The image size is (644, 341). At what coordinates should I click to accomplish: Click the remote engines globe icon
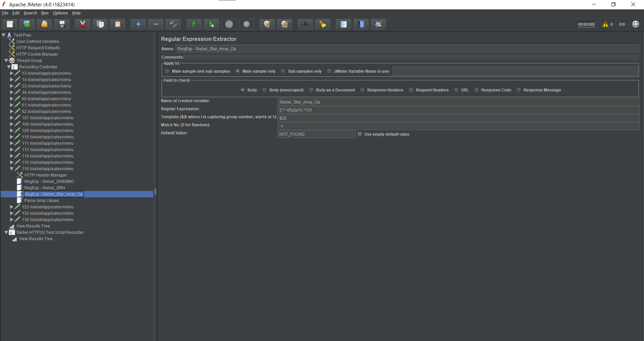click(x=636, y=24)
